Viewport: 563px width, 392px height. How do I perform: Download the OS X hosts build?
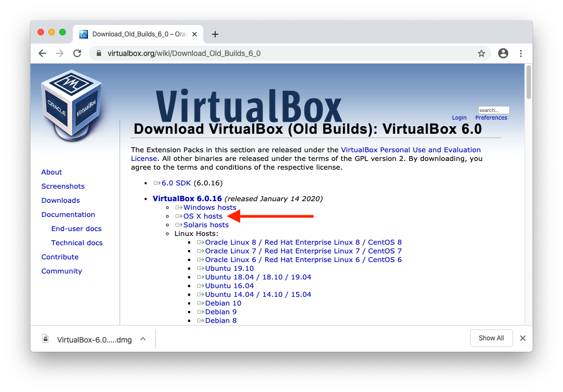[203, 216]
